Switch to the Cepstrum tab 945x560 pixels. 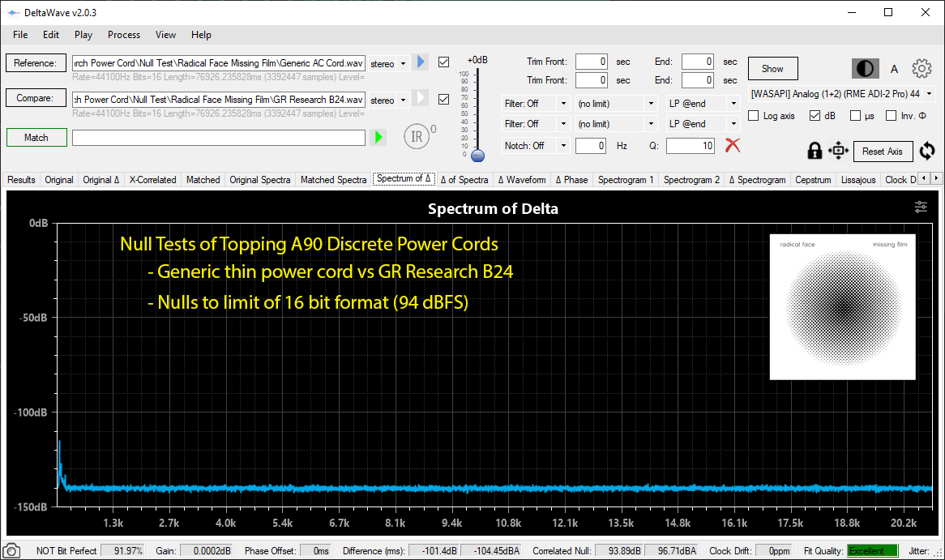tap(813, 180)
